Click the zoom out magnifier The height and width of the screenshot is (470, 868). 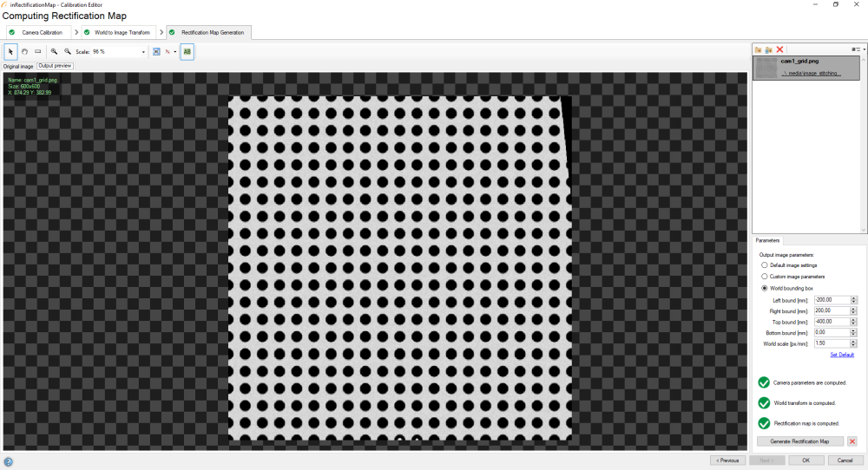[68, 52]
